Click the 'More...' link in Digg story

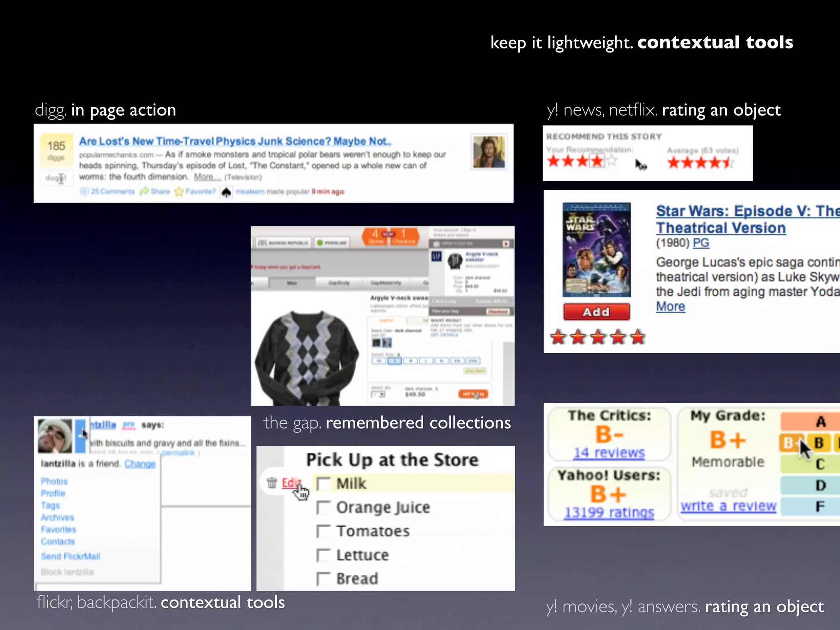[208, 177]
